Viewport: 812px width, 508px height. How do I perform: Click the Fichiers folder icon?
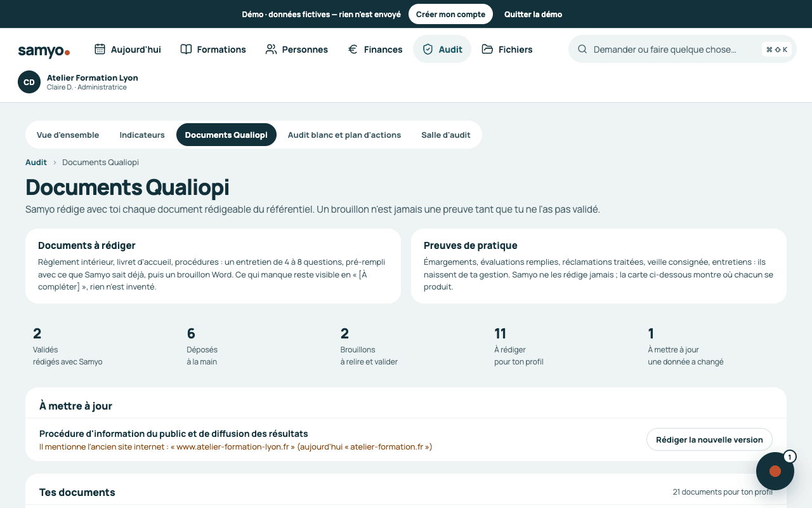(x=487, y=49)
